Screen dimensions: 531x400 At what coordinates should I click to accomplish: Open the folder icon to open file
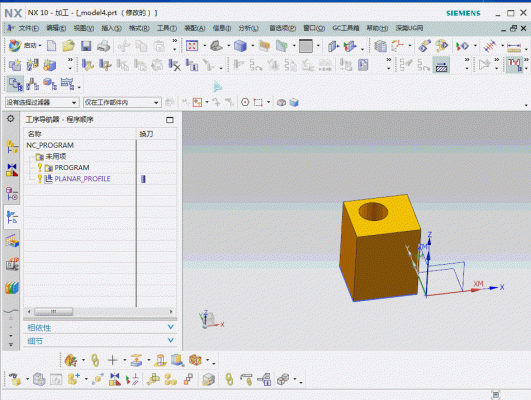pos(68,46)
